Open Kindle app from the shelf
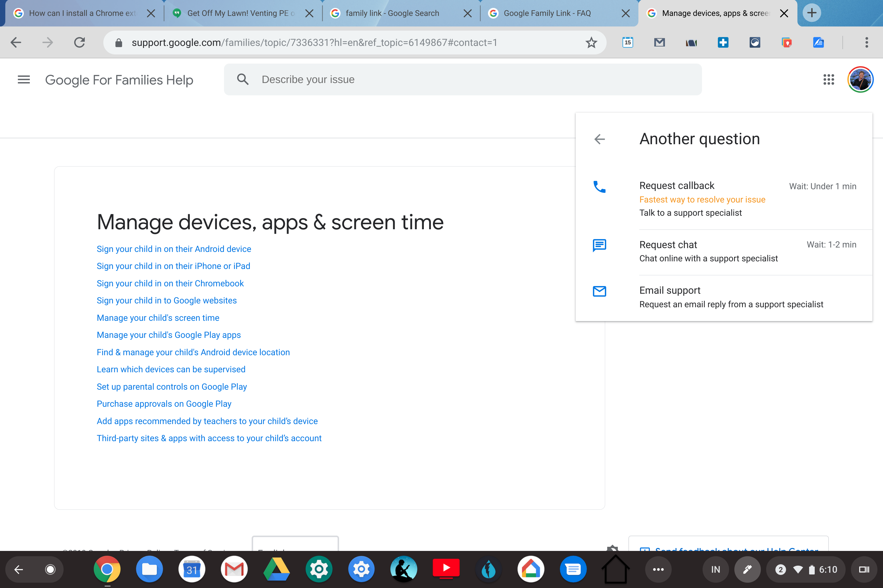The height and width of the screenshot is (588, 883). pyautogui.click(x=404, y=569)
